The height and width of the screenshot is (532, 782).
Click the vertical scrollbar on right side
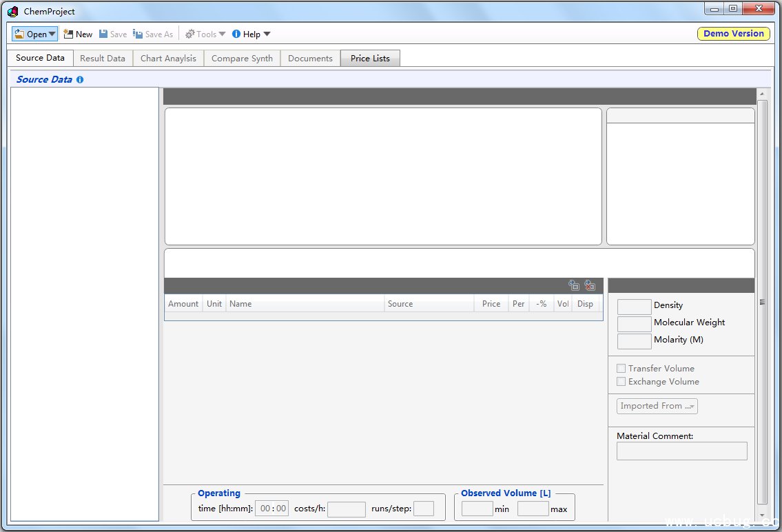click(761, 207)
